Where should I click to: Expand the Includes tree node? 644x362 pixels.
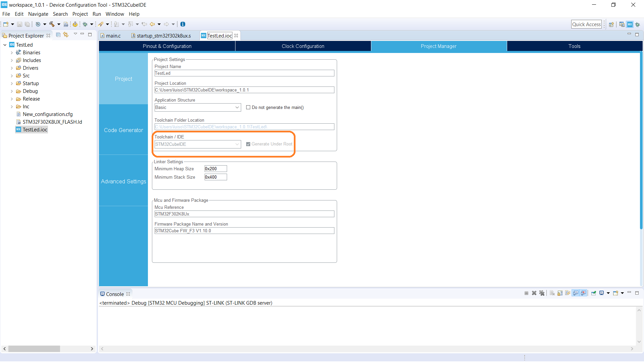[x=12, y=60]
